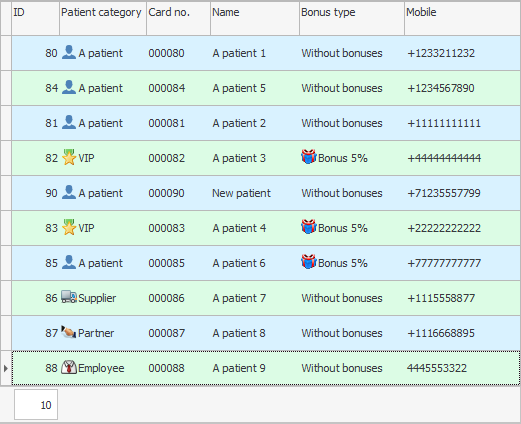The image size is (521, 424).
Task: Click ID value 90
Action: (x=51, y=193)
